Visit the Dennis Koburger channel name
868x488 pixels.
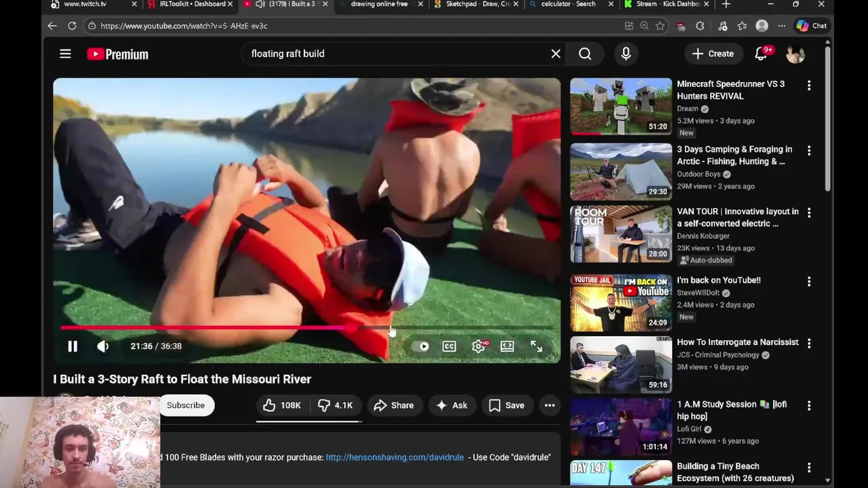(703, 236)
